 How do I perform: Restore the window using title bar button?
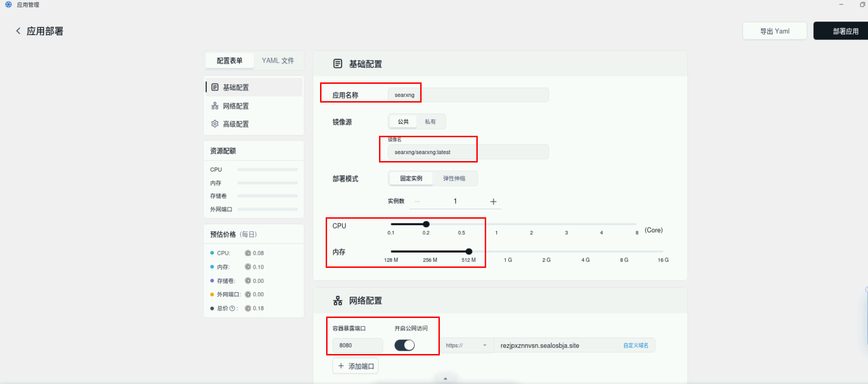(x=862, y=5)
